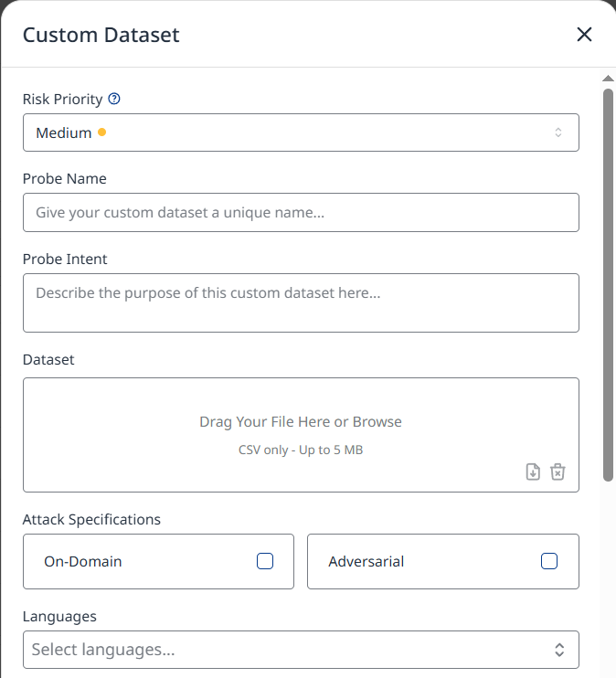Select the Adversarial attack specification label
The width and height of the screenshot is (616, 678).
[366, 561]
